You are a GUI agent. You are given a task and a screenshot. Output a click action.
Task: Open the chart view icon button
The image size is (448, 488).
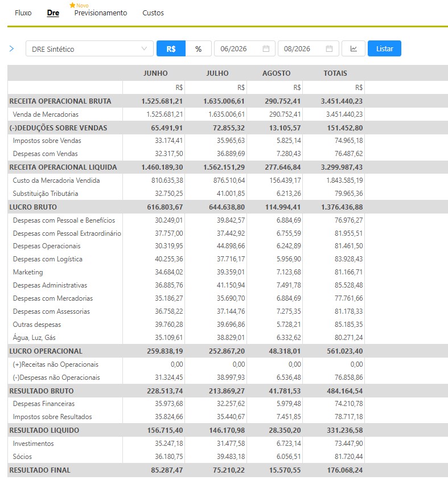pyautogui.click(x=353, y=48)
